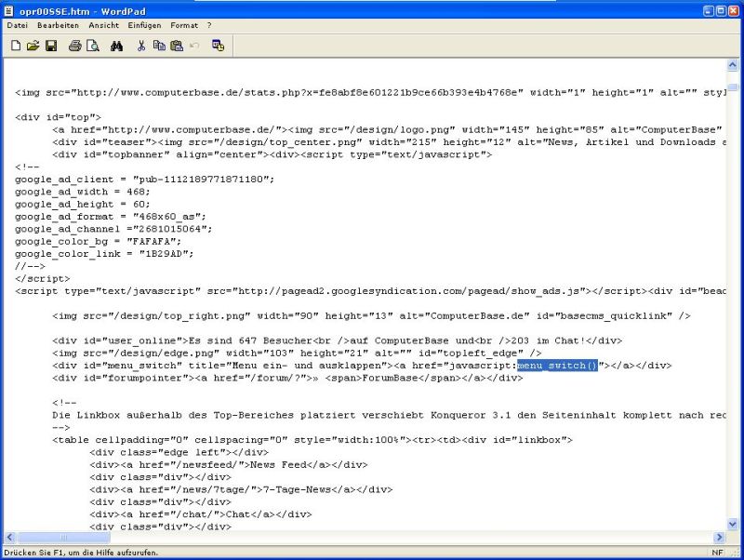Minimize the WordPad window
The width and height of the screenshot is (744, 560).
(709, 11)
